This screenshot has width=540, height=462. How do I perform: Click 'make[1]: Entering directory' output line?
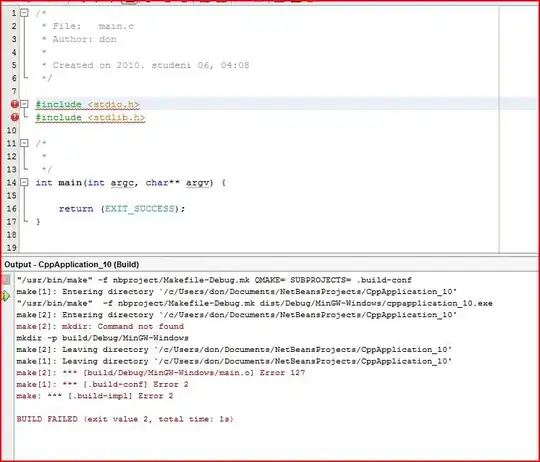(x=237, y=292)
